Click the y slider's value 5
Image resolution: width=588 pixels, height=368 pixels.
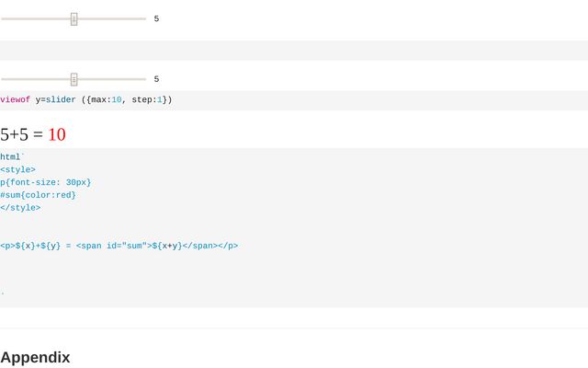click(156, 79)
